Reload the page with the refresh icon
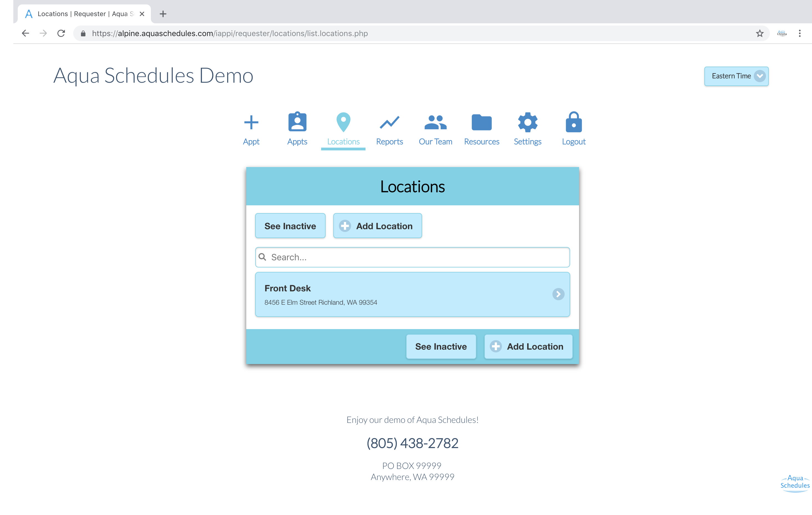Image resolution: width=812 pixels, height=515 pixels. point(61,33)
